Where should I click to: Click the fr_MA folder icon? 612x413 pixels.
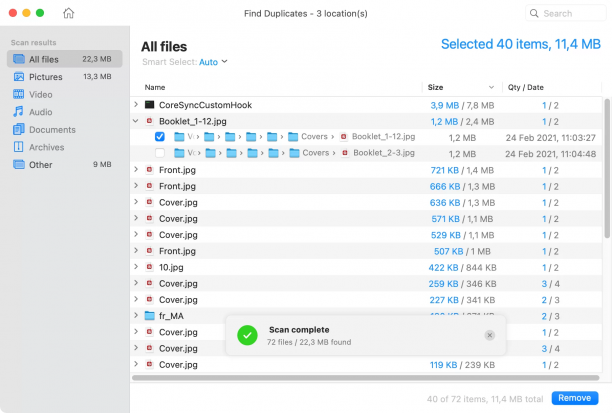click(149, 315)
